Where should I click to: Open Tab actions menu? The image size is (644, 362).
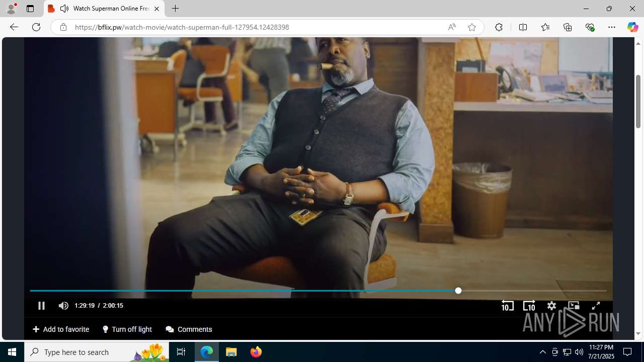point(30,9)
